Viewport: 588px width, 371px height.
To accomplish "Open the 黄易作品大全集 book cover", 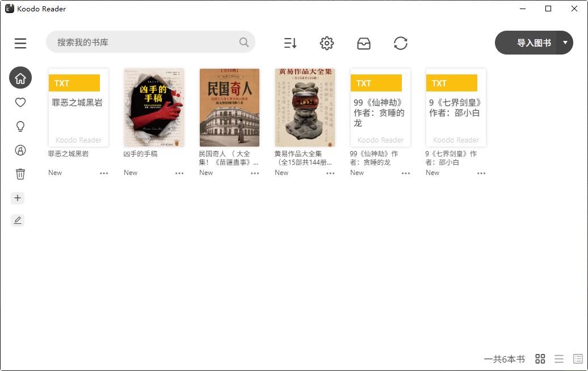I will click(x=305, y=107).
